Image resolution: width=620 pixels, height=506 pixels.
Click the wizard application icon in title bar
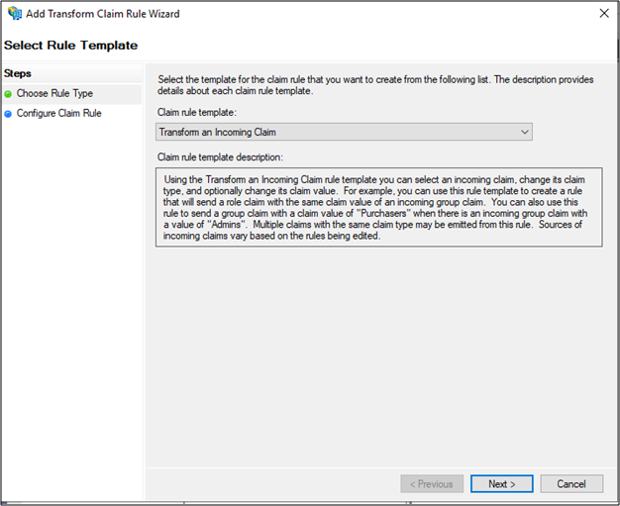click(15, 13)
